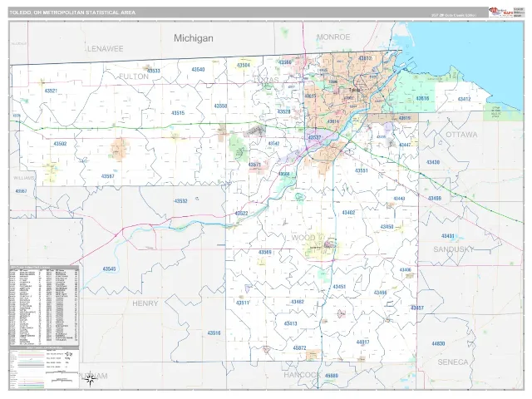Image resolution: width=532 pixels, height=399 pixels.
Task: Click ZIP code 43522
Action: [241, 213]
